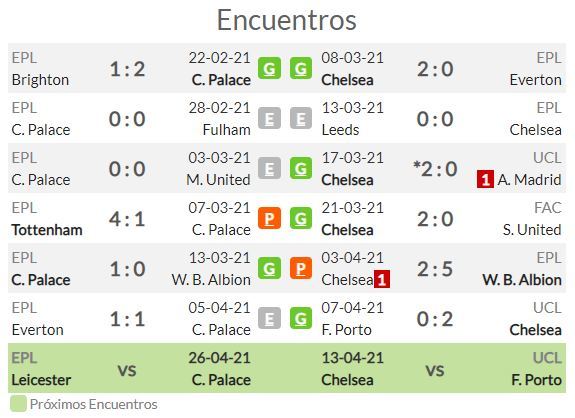The width and height of the screenshot is (575, 418).
Task: Click the Próximos Encuentros green legend swatch
Action: [18, 404]
